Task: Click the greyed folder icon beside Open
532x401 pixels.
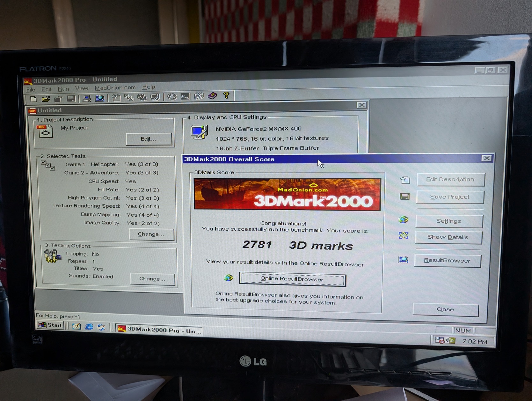Action: tap(58, 99)
